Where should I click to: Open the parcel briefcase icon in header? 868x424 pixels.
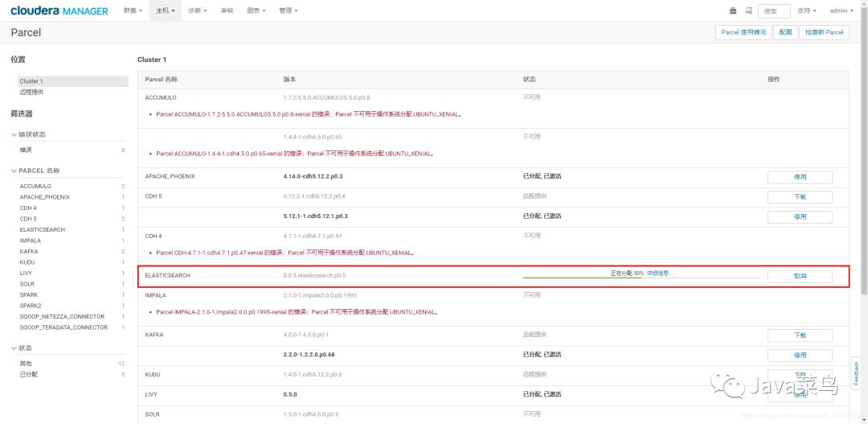click(733, 10)
